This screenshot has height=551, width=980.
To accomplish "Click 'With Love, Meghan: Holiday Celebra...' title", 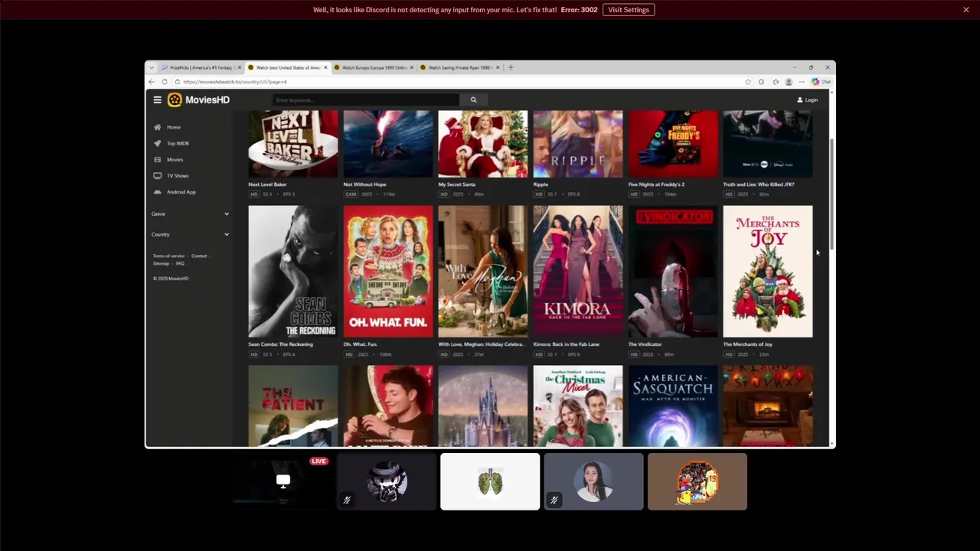I will click(481, 344).
